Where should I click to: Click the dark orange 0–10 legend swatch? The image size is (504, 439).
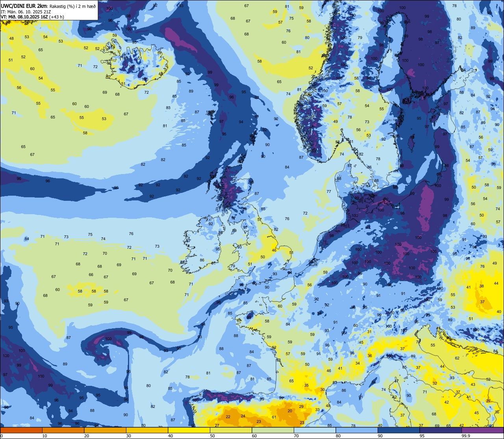click(x=21, y=430)
